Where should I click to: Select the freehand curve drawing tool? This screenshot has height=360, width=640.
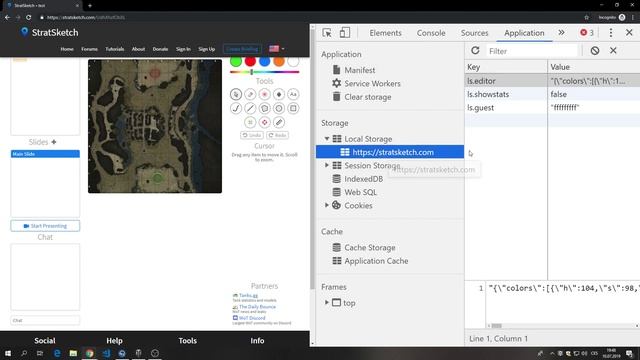[236, 109]
